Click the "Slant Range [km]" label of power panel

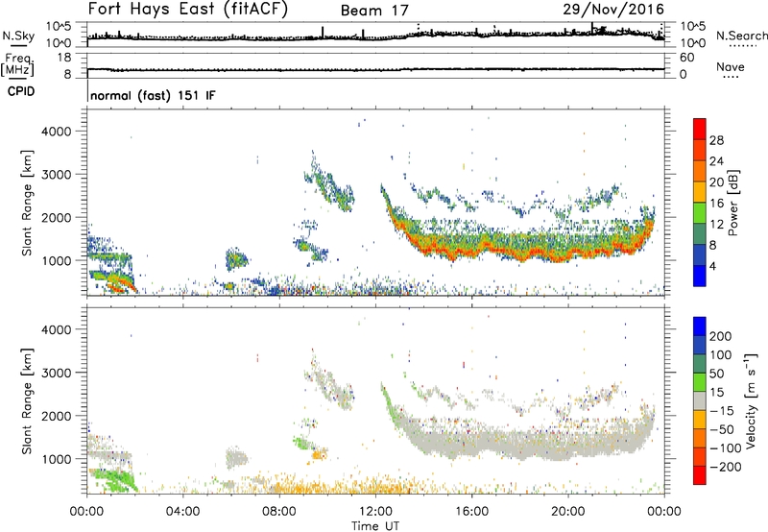point(27,203)
